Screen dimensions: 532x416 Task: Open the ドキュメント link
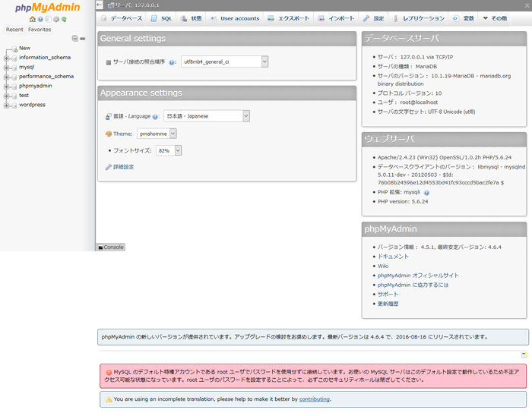tap(393, 257)
